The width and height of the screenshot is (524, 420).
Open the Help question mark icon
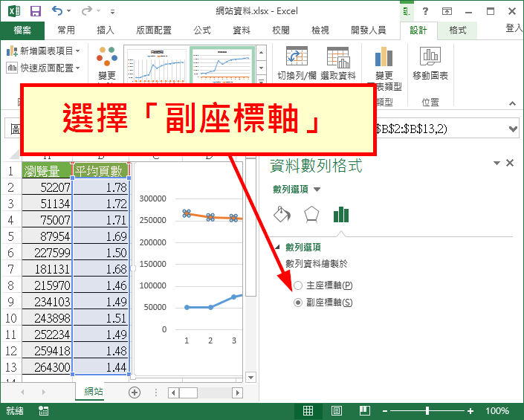(425, 11)
